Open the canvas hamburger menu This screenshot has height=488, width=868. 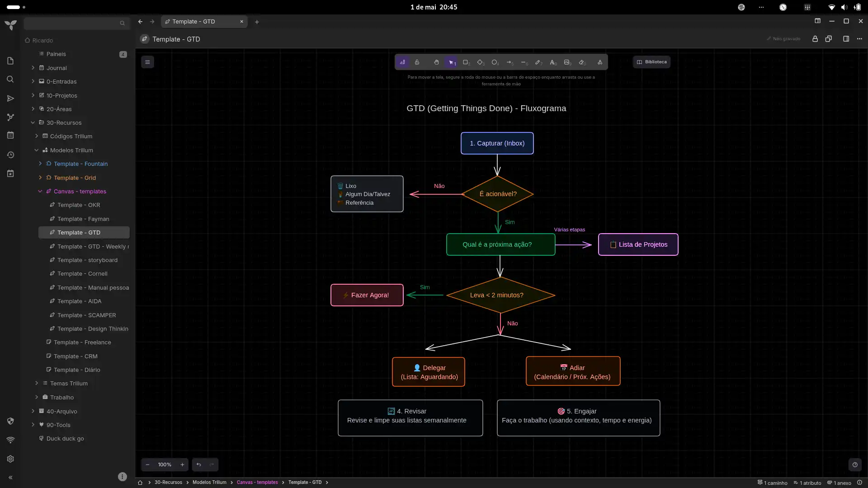[x=147, y=62]
